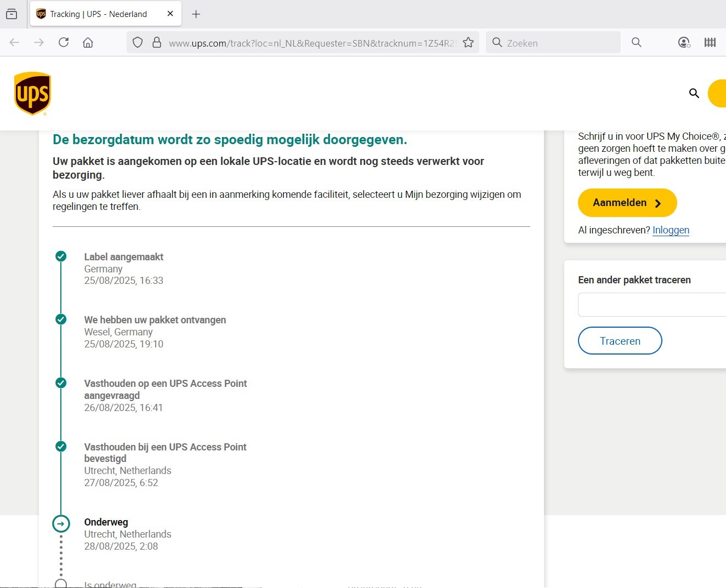Viewport: 726px width, 588px height.
Task: Click the ups.com URL address bar
Action: [313, 43]
